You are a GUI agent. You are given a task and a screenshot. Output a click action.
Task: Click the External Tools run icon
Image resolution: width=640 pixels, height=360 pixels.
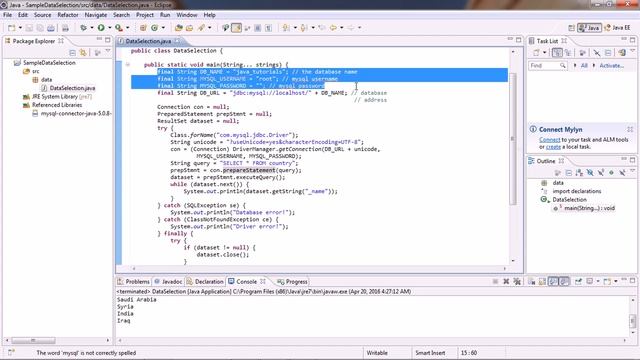pyautogui.click(x=119, y=28)
